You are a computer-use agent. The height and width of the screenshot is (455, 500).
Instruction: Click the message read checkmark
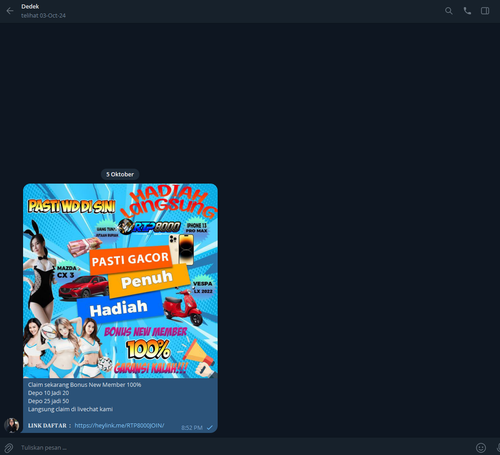click(210, 428)
